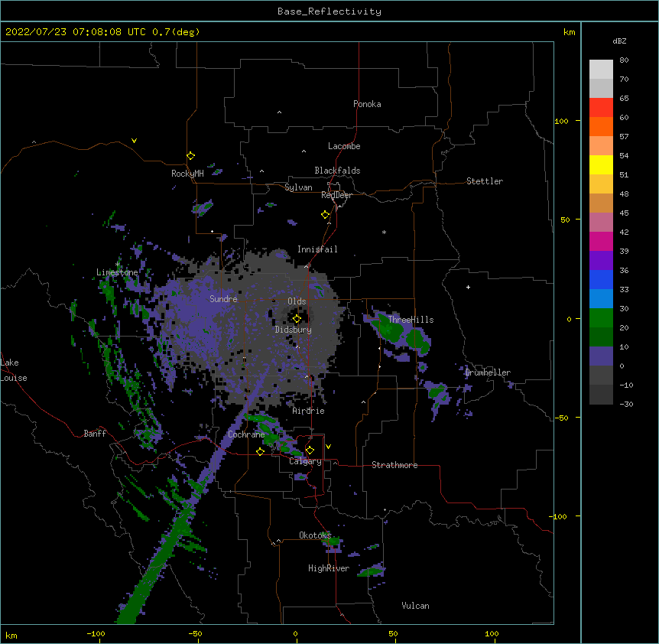Click the Calgary city label
The height and width of the screenshot is (644, 659).
305,461
